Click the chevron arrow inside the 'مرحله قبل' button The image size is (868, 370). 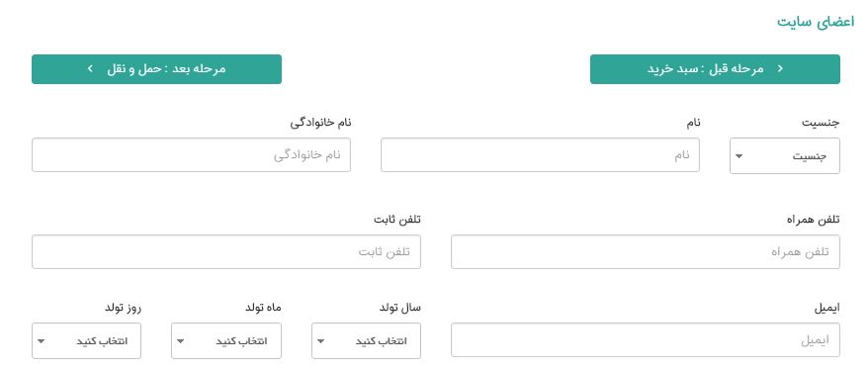click(781, 68)
